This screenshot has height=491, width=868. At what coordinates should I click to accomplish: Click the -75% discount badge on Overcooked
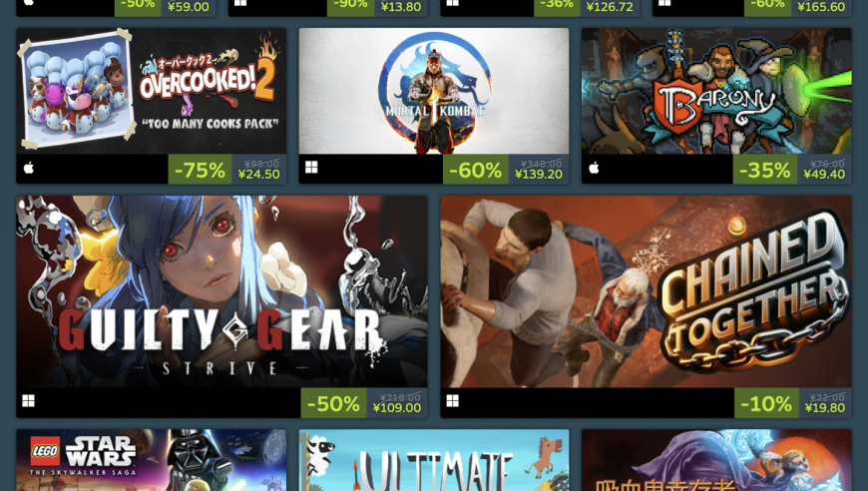[x=200, y=170]
